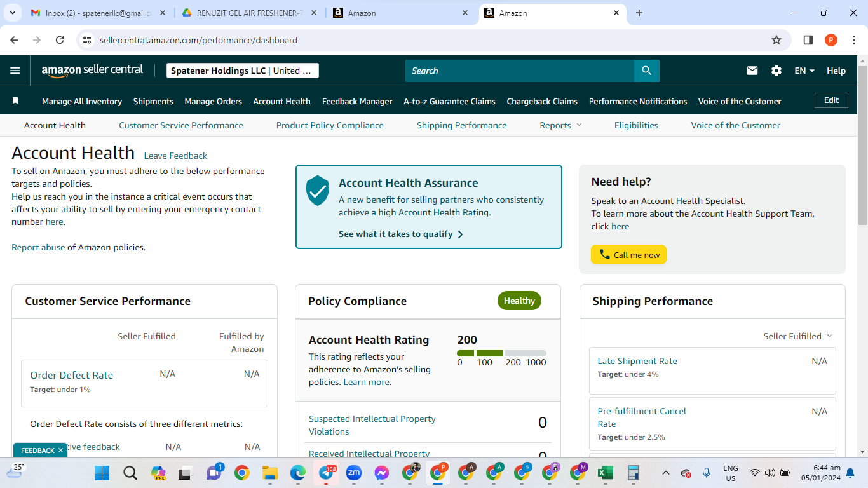
Task: Click the Report abuse link
Action: click(x=38, y=247)
